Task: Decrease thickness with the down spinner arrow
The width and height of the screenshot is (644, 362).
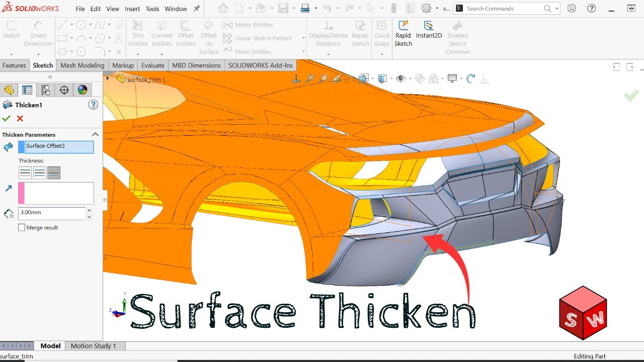Action: pyautogui.click(x=89, y=217)
